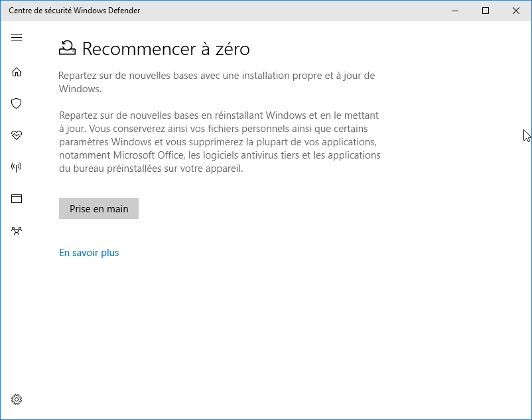Expand the hamburger navigation menu

point(17,37)
